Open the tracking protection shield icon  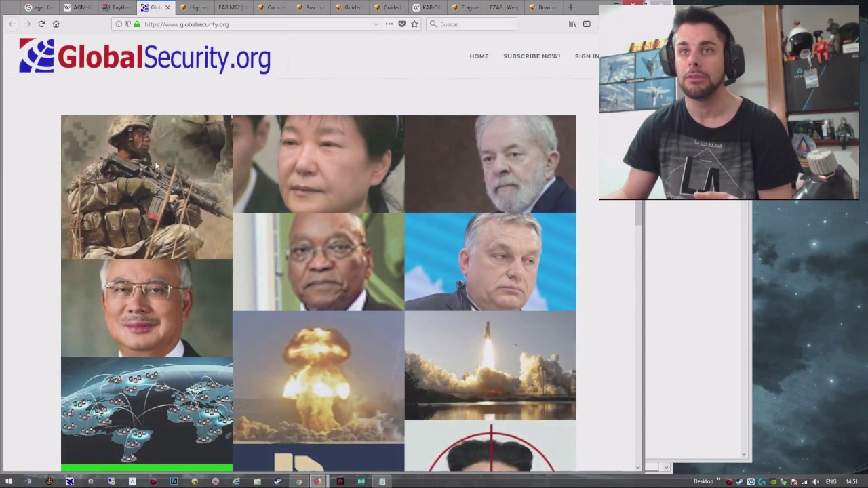point(127,24)
